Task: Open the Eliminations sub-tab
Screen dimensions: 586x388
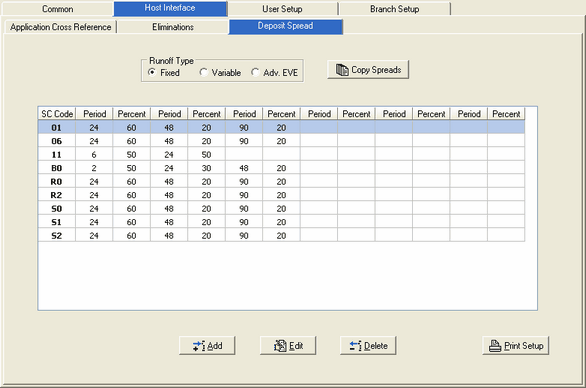Action: [x=173, y=27]
